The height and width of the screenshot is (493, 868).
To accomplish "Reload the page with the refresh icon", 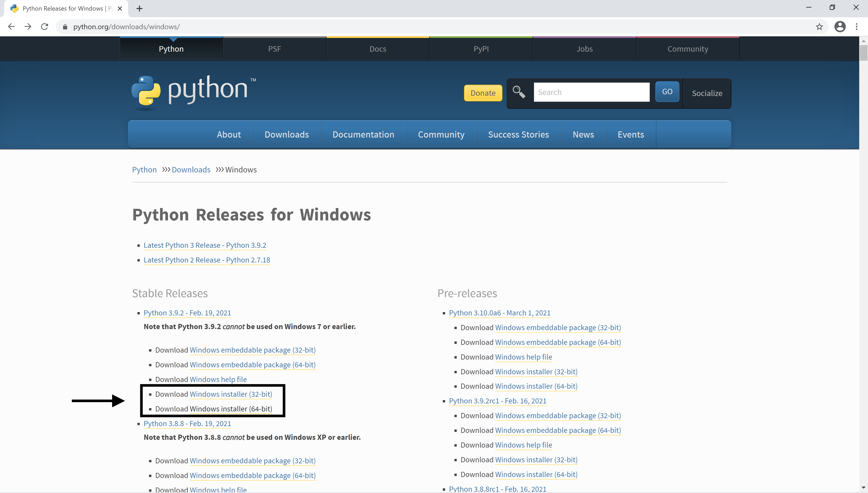I will click(44, 26).
